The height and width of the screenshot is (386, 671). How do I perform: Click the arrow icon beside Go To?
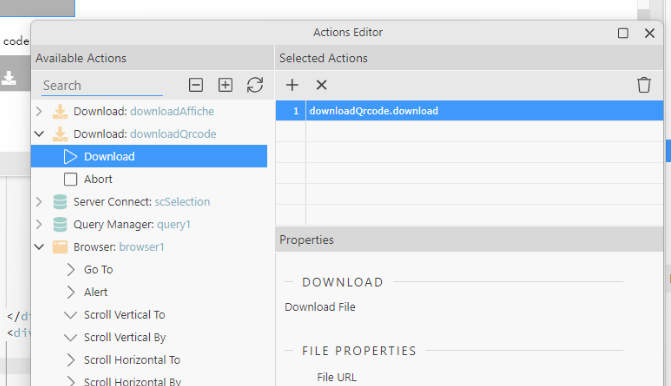71,270
